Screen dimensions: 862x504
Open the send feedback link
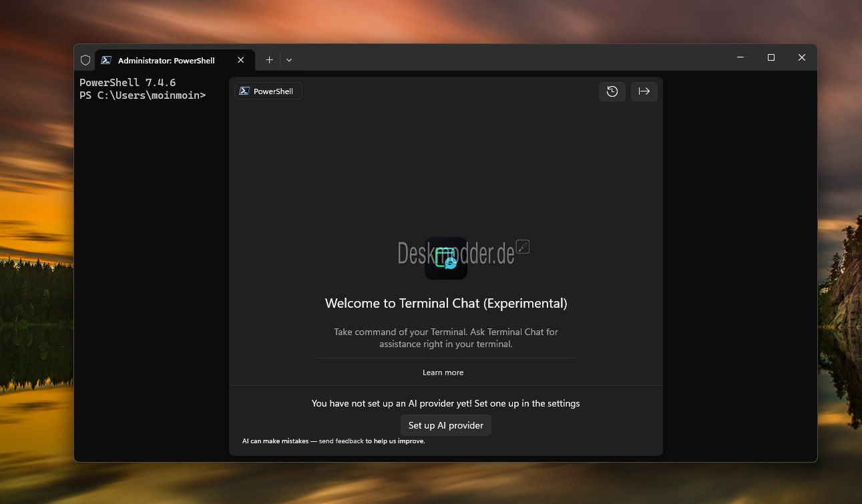coord(341,441)
